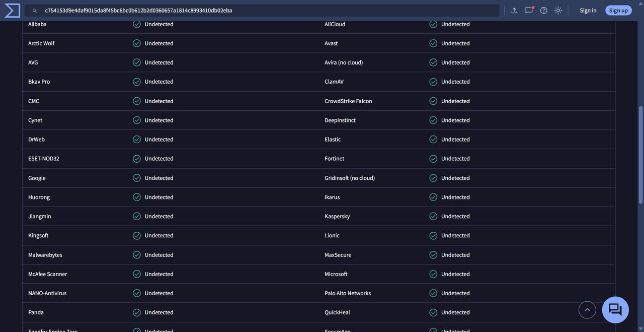Click Undetected text in Panda row
This screenshot has width=644, height=332.
(x=159, y=312)
